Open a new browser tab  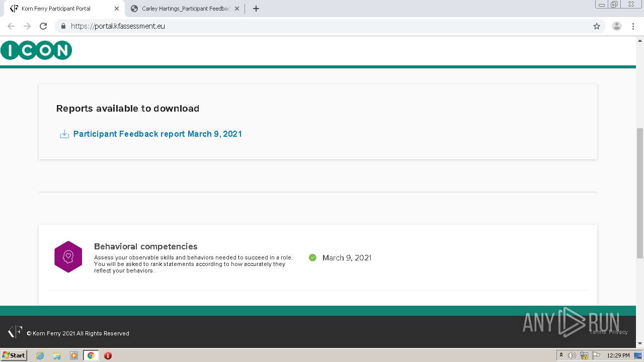coord(256,9)
